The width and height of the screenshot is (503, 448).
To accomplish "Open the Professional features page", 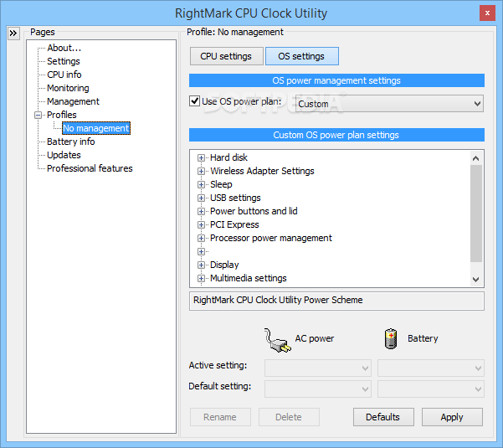I will [90, 168].
